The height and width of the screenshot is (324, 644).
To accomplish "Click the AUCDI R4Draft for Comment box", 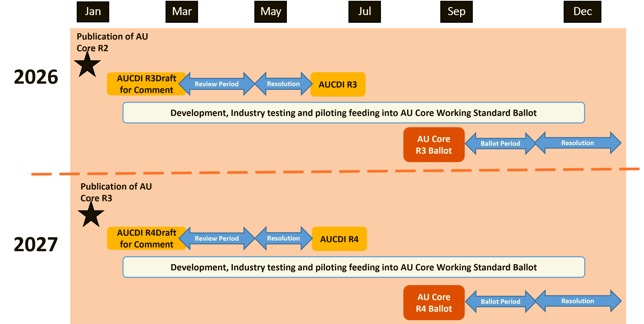I will [x=146, y=239].
